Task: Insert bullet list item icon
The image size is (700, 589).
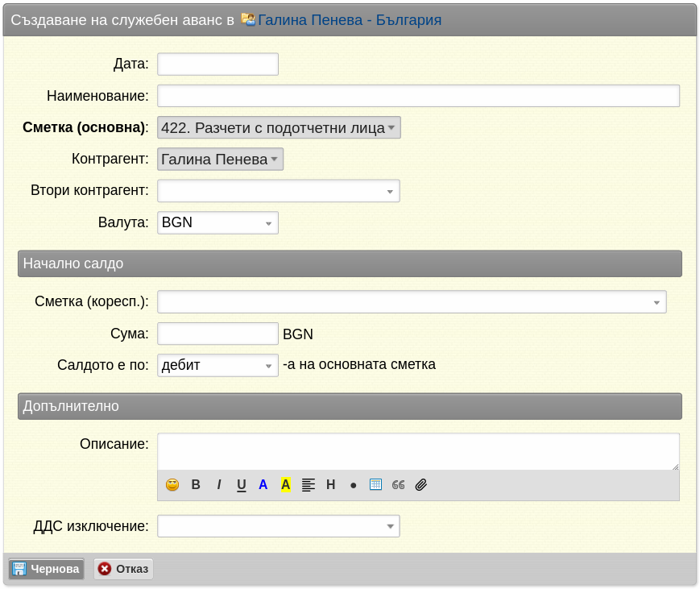Action: tap(353, 485)
